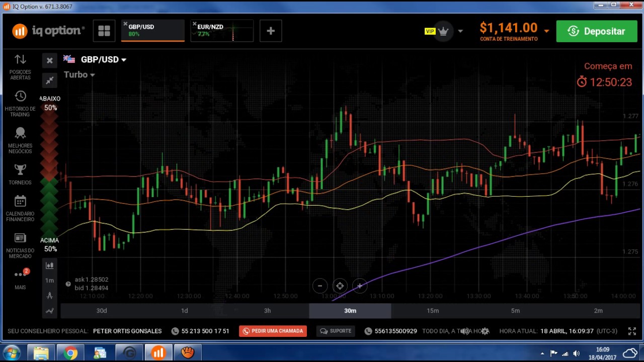
Task: Select the 5m timeframe
Action: 515,311
